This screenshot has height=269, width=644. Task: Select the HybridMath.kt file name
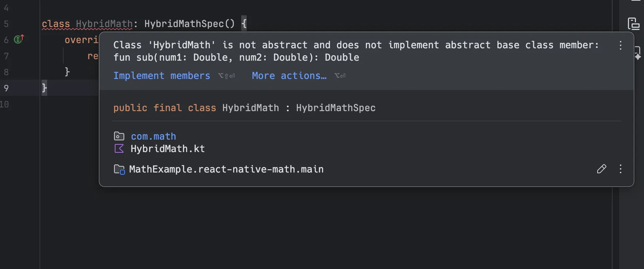point(168,148)
